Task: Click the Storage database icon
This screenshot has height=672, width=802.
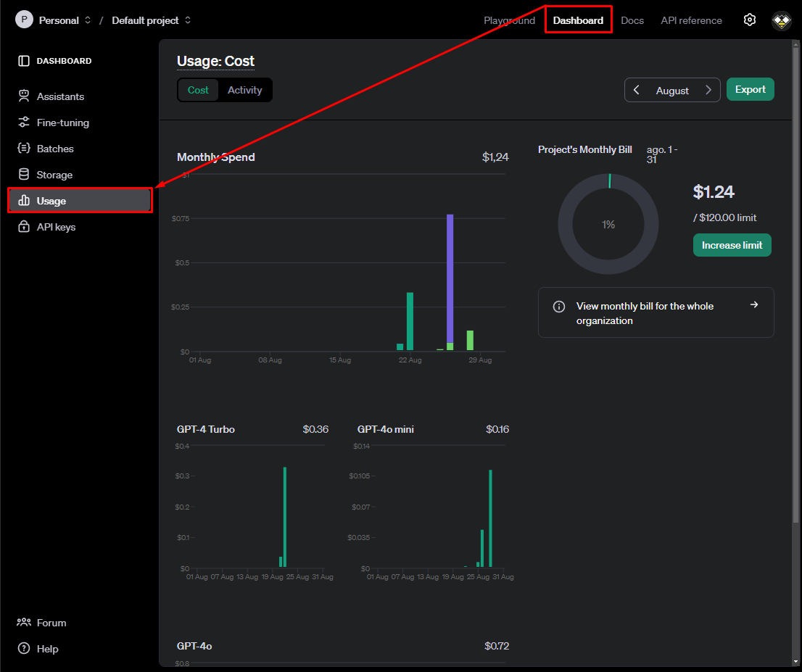Action: [x=23, y=175]
